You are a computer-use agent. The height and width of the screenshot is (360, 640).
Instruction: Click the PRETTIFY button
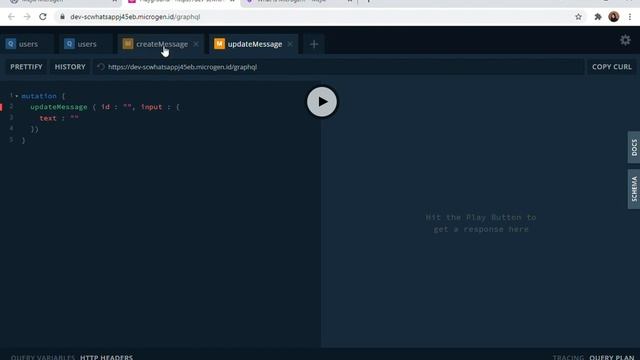point(26,67)
